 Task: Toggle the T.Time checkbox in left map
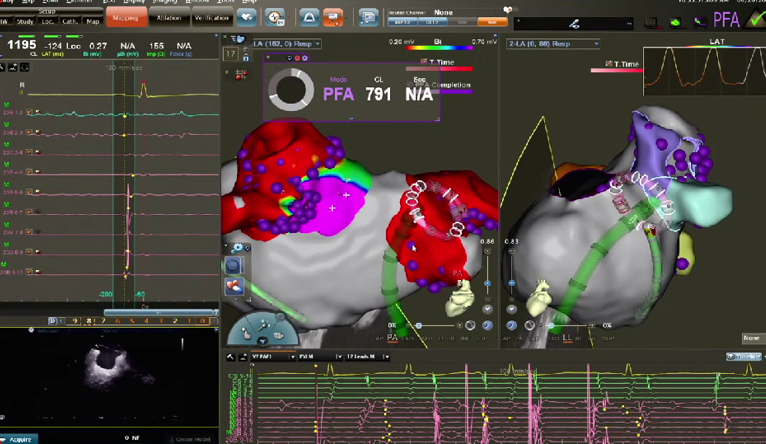click(x=424, y=62)
